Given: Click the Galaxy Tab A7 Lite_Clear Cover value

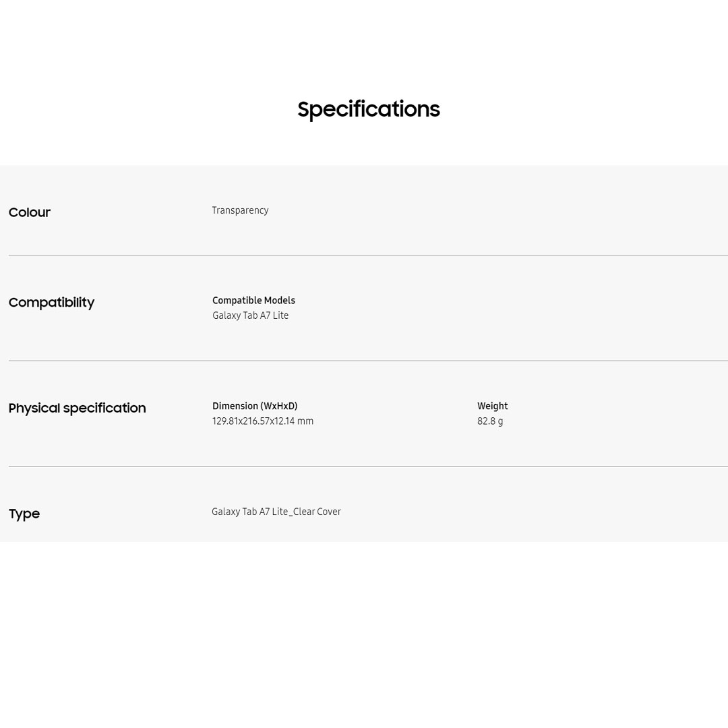Looking at the screenshot, I should pyautogui.click(x=276, y=512).
